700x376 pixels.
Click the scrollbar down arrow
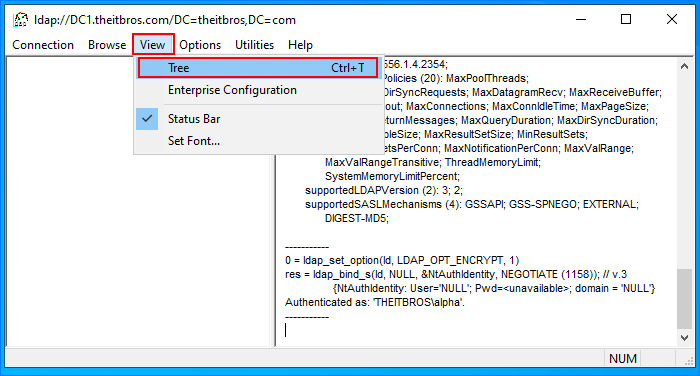(x=684, y=338)
